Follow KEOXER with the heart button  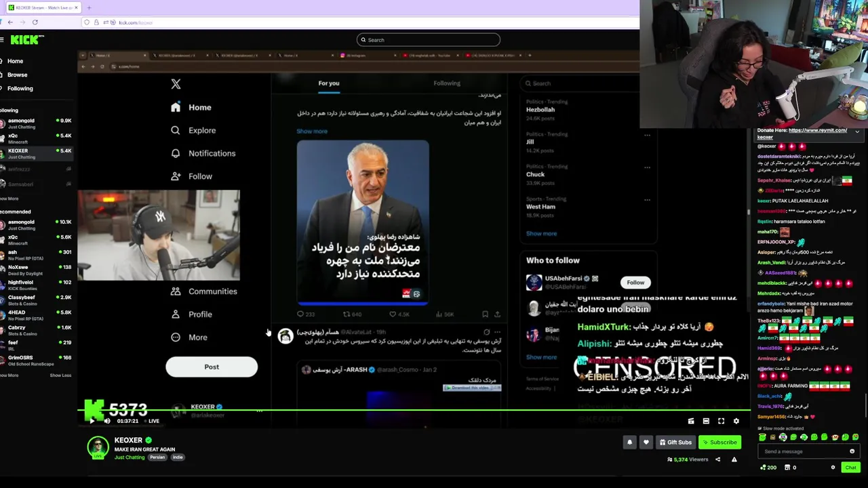(x=646, y=443)
